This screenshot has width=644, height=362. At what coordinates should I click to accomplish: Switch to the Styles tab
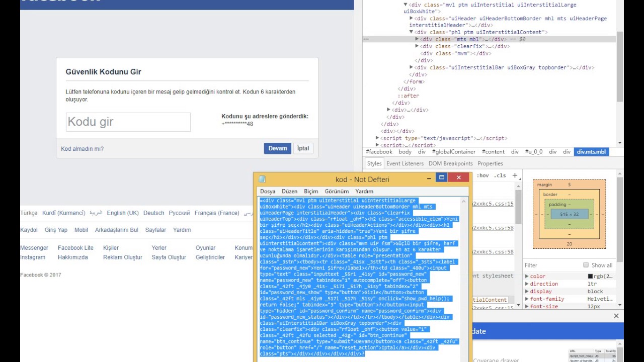point(374,163)
